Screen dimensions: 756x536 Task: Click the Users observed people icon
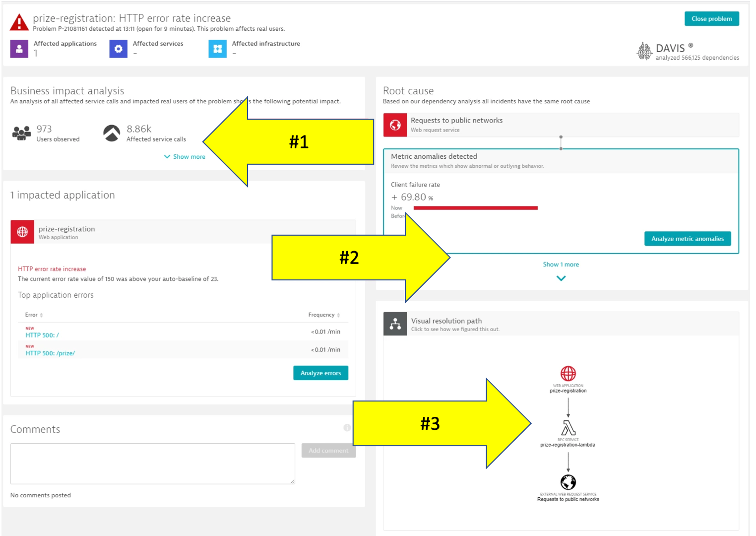[21, 133]
